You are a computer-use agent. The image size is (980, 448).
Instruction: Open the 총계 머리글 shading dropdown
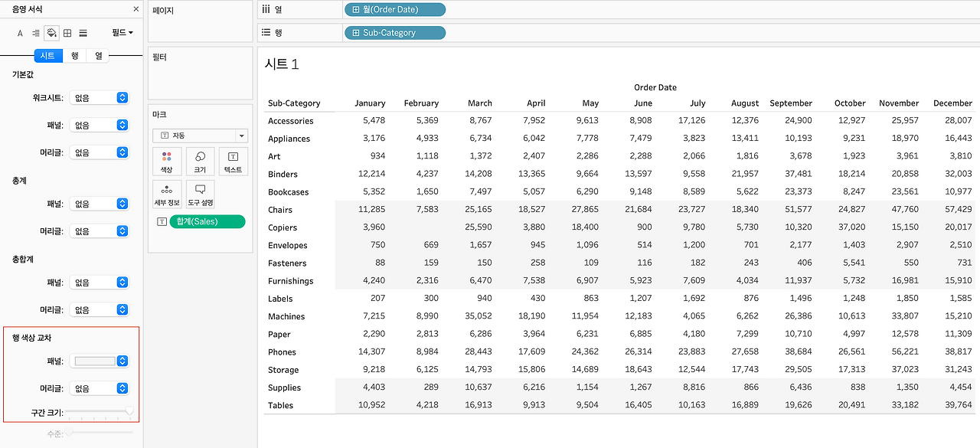click(100, 231)
